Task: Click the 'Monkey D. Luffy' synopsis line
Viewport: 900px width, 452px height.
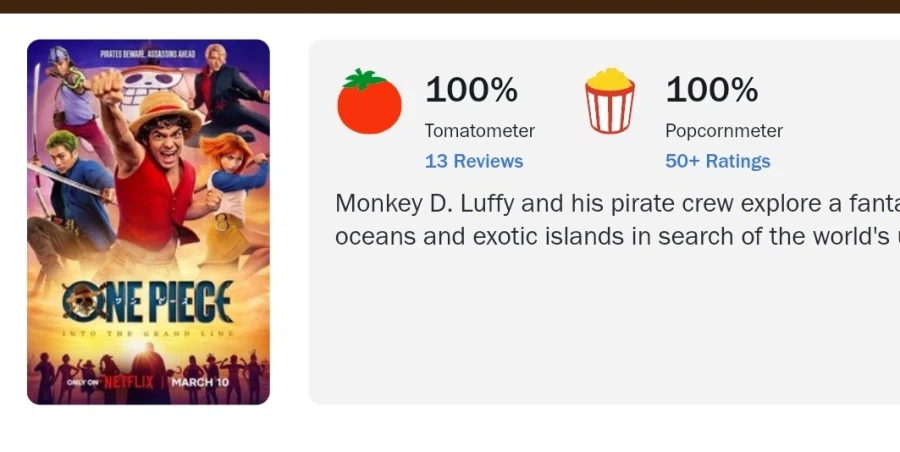Action: click(617, 204)
